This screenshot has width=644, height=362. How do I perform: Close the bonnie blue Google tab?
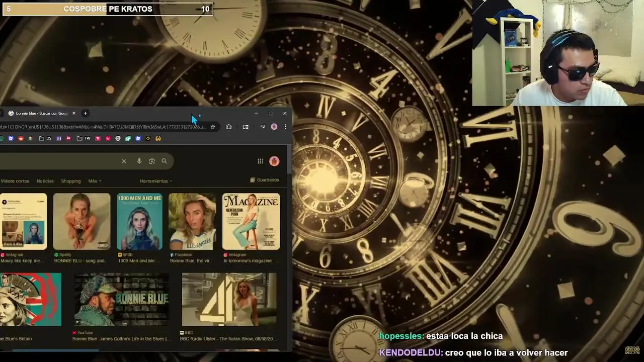click(x=73, y=113)
